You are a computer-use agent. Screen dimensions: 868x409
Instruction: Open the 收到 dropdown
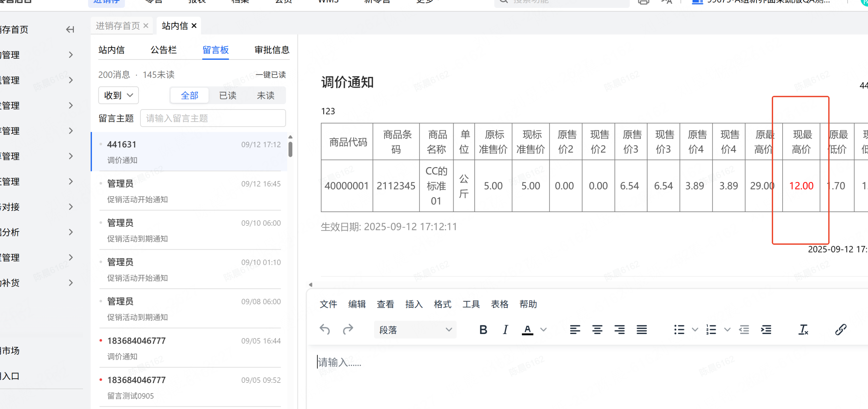coord(118,96)
